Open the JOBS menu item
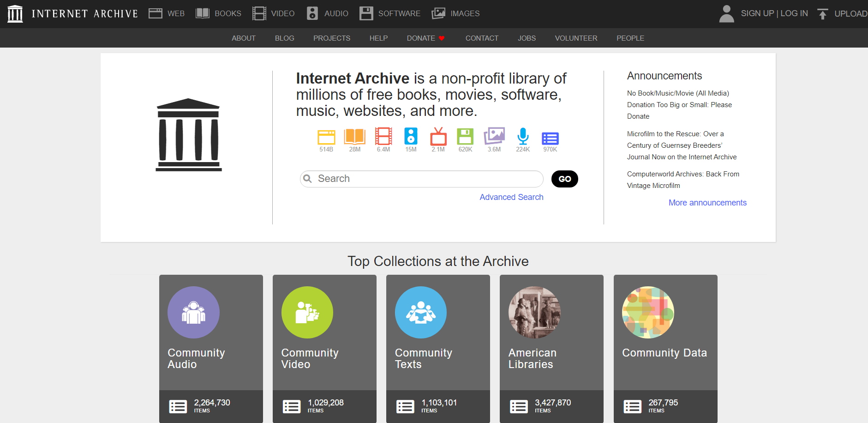This screenshot has height=423, width=868. click(x=527, y=38)
